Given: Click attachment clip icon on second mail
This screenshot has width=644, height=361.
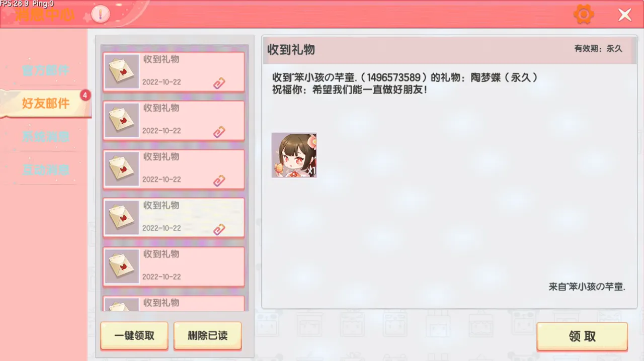Looking at the screenshot, I should pos(219,132).
